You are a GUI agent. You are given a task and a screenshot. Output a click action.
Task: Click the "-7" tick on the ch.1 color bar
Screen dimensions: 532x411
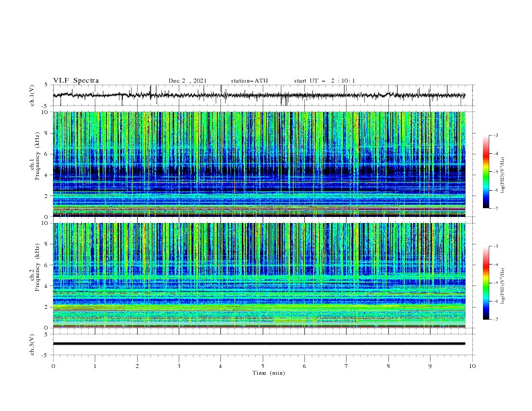(495, 208)
